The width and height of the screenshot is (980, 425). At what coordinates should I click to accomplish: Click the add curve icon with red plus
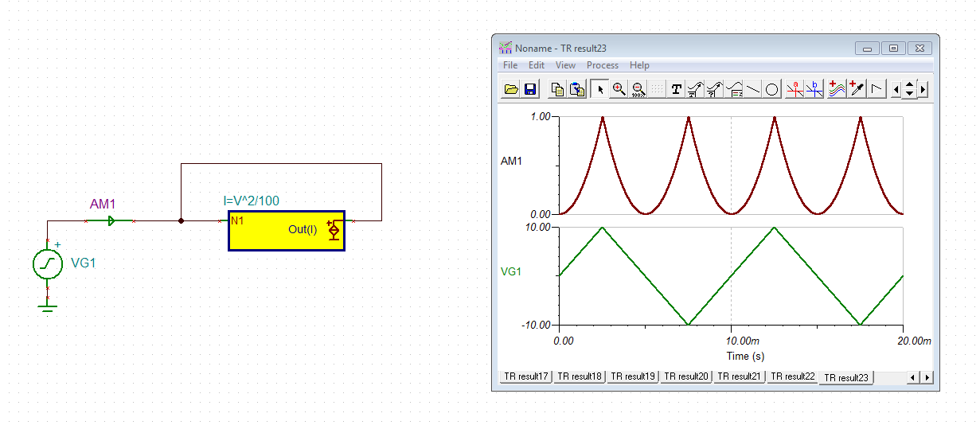[x=836, y=89]
